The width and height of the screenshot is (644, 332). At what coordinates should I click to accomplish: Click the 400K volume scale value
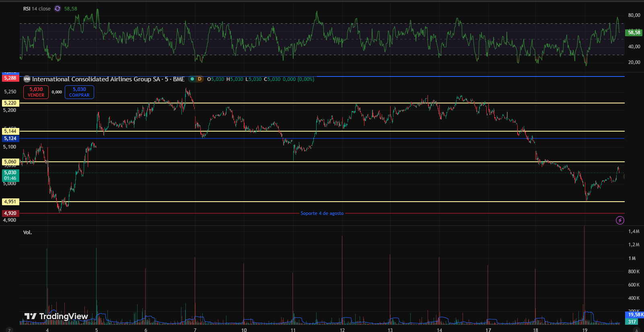click(x=634, y=298)
